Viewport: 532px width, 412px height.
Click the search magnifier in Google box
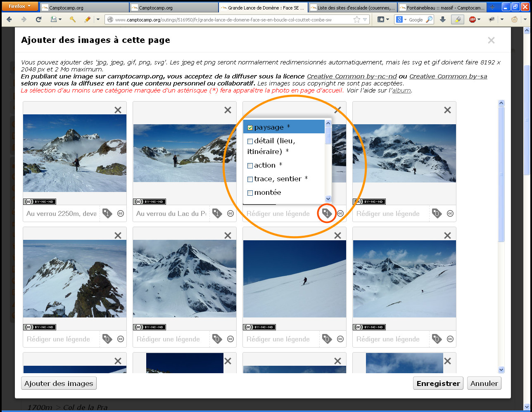pos(429,19)
